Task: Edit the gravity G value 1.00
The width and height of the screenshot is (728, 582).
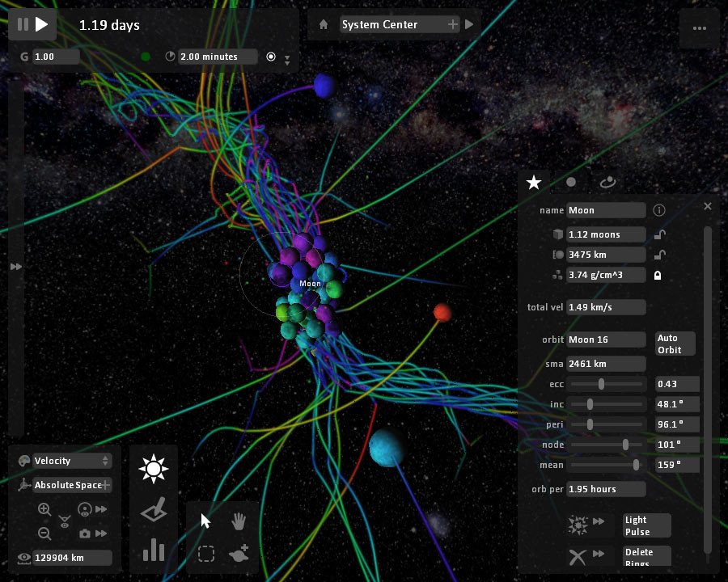Action: pyautogui.click(x=56, y=57)
